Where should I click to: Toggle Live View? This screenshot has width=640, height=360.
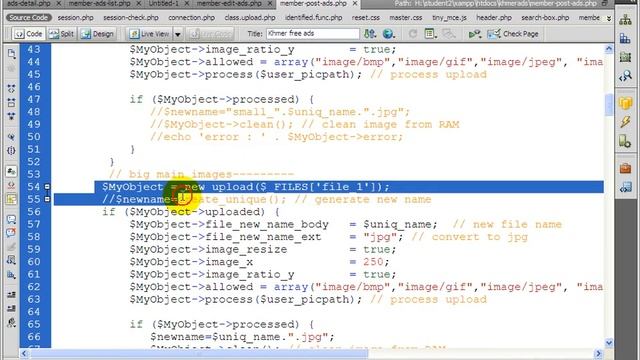[x=149, y=34]
